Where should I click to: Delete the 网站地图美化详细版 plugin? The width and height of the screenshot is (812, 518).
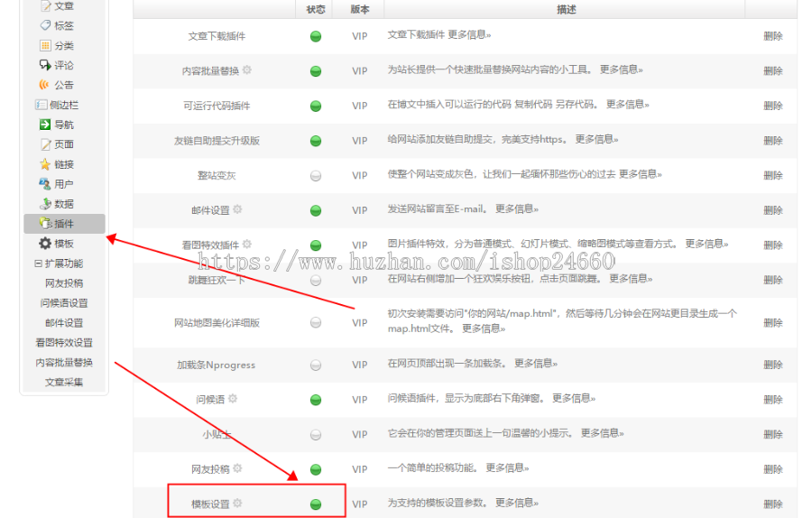coord(772,323)
